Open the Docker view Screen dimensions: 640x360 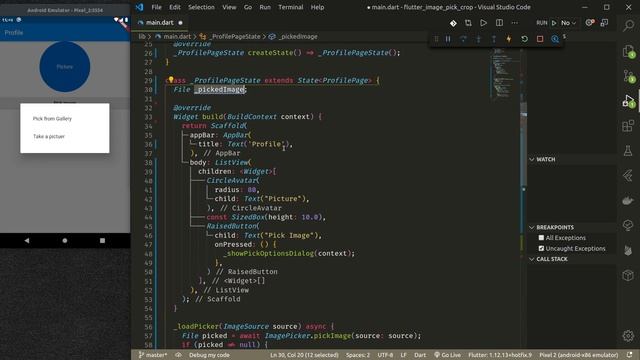(628, 200)
